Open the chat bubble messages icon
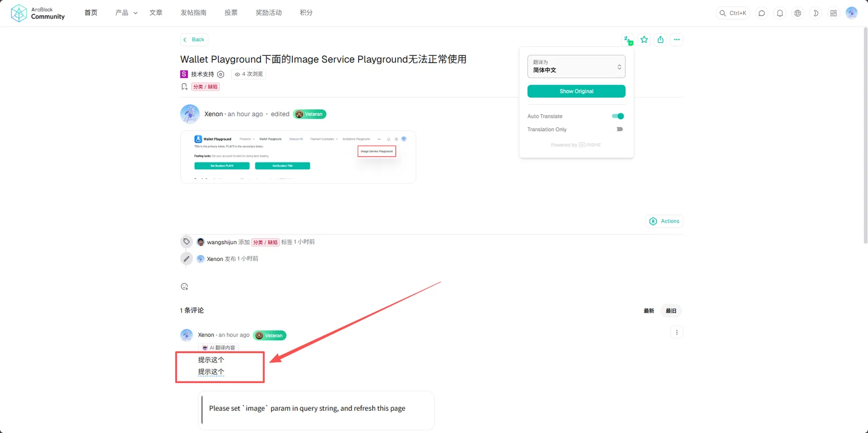The image size is (868, 433). pyautogui.click(x=762, y=13)
